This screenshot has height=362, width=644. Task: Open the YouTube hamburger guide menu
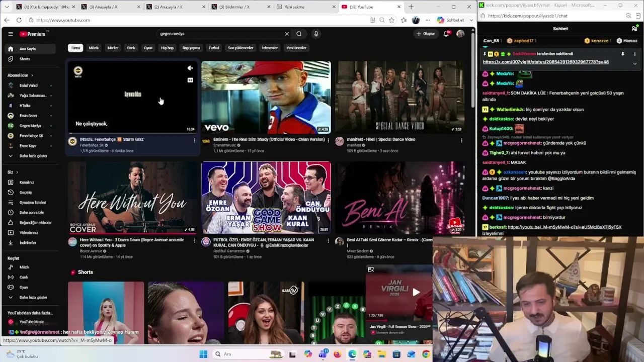coord(10,34)
